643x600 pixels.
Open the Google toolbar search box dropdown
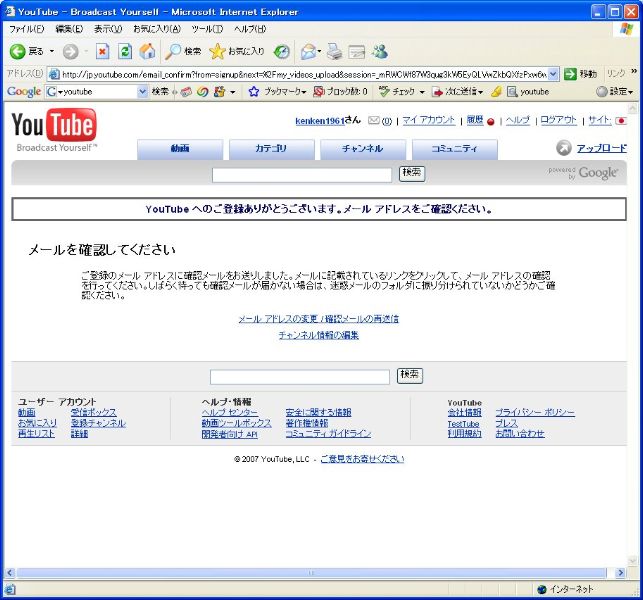(x=142, y=92)
